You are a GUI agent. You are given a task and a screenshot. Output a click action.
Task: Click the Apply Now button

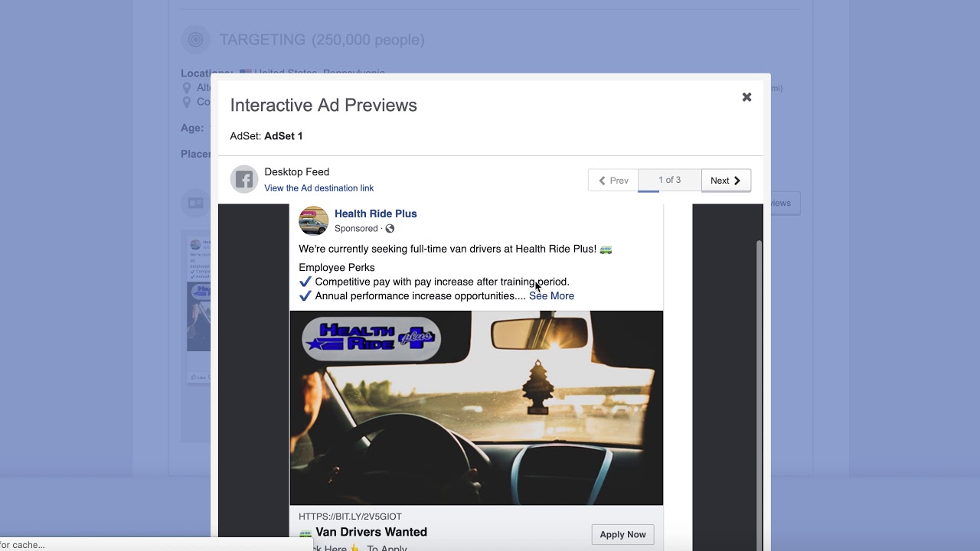pos(622,534)
